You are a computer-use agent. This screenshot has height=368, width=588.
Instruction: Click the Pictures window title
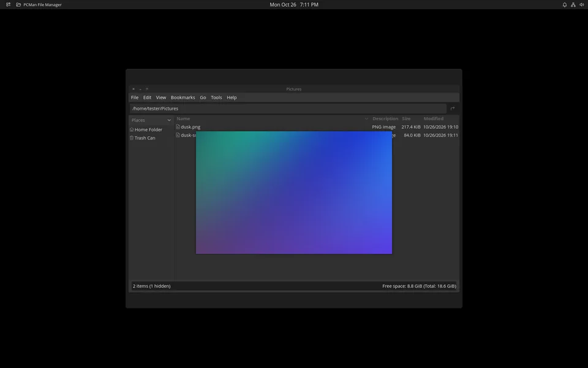(293, 89)
